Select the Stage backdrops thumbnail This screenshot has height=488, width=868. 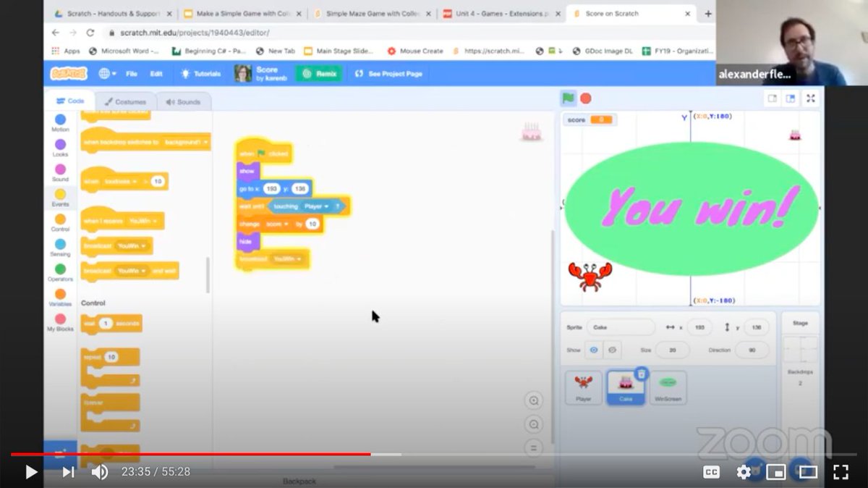pos(800,349)
